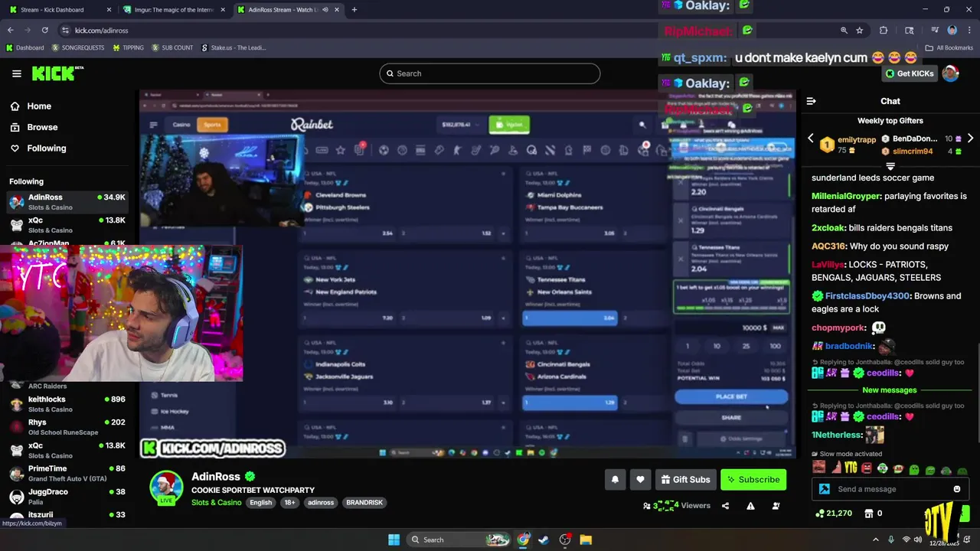
Task: Click the site info icon in the address bar
Action: [x=65, y=30]
